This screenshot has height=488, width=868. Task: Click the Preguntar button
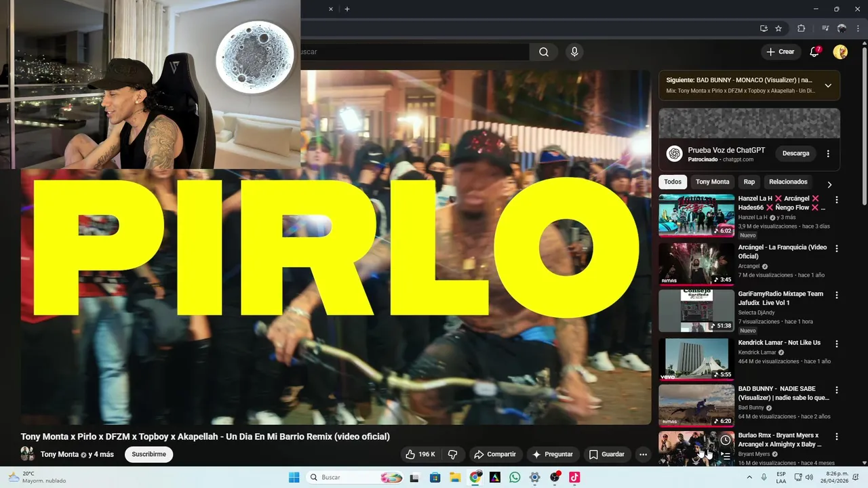tap(552, 454)
